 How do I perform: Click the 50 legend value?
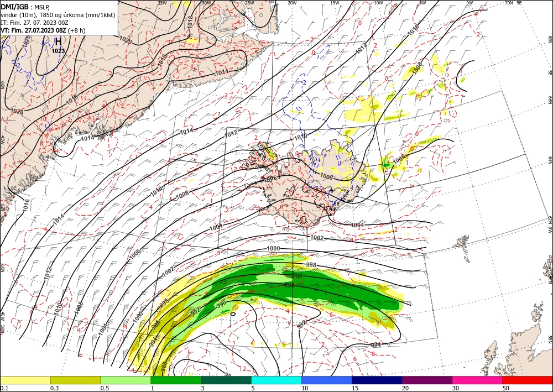coord(506,388)
